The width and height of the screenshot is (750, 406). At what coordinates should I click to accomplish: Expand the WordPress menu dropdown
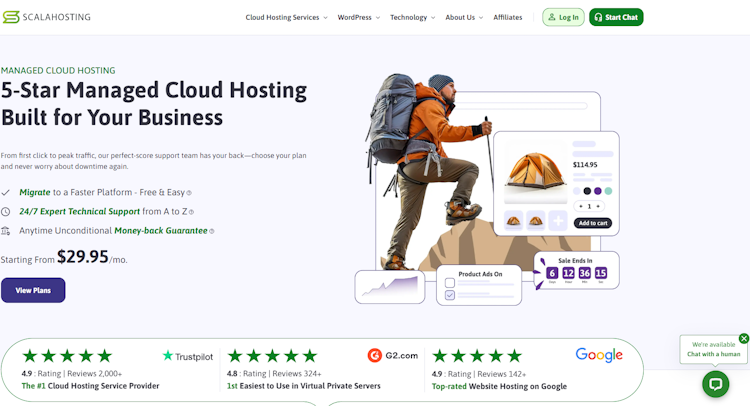coord(359,17)
